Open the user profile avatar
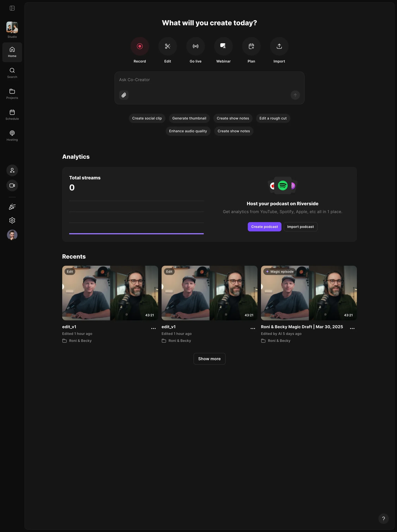This screenshot has width=397, height=532. [12, 235]
